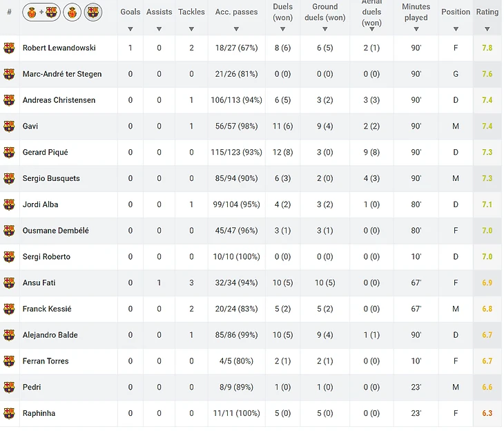Click club icon beside Jordi Alba
The width and height of the screenshot is (504, 431).
[x=9, y=204]
